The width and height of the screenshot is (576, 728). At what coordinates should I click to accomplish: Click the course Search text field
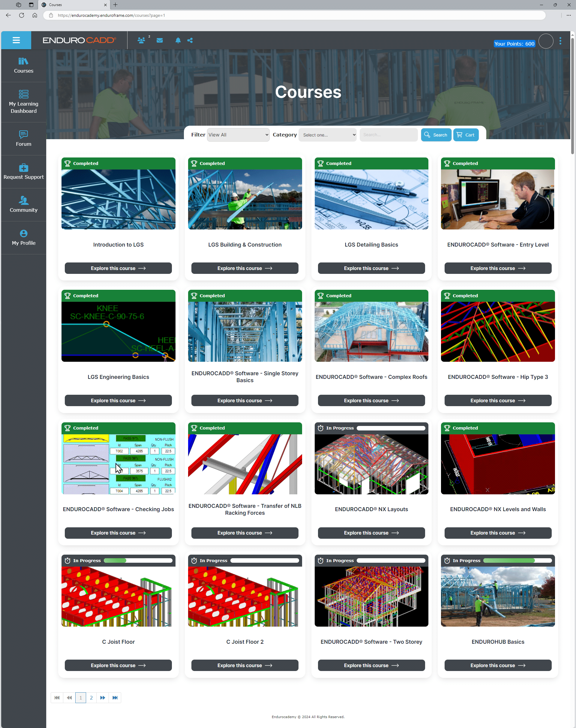tap(388, 135)
